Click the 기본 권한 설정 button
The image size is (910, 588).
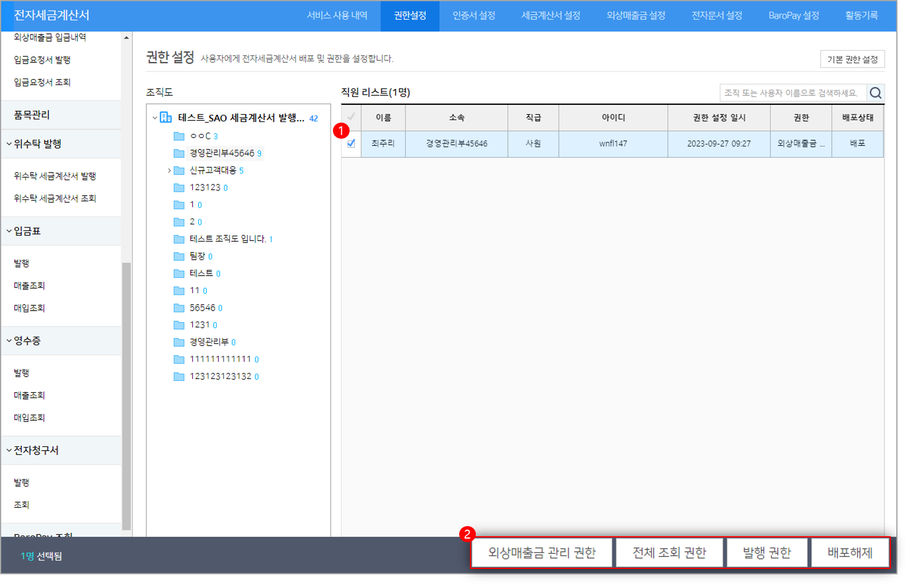click(x=852, y=60)
